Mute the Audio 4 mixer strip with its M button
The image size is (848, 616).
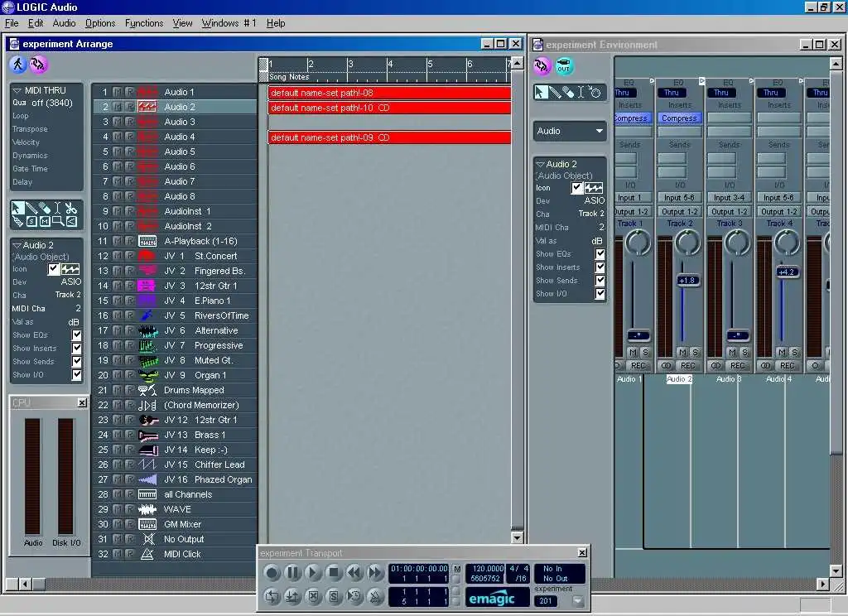[782, 352]
